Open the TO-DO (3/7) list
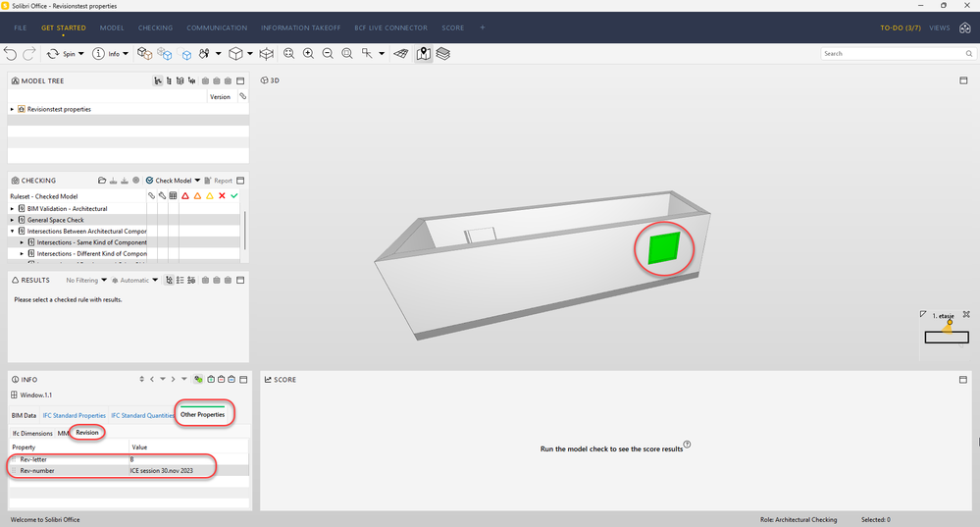The width and height of the screenshot is (980, 527). (x=900, y=28)
